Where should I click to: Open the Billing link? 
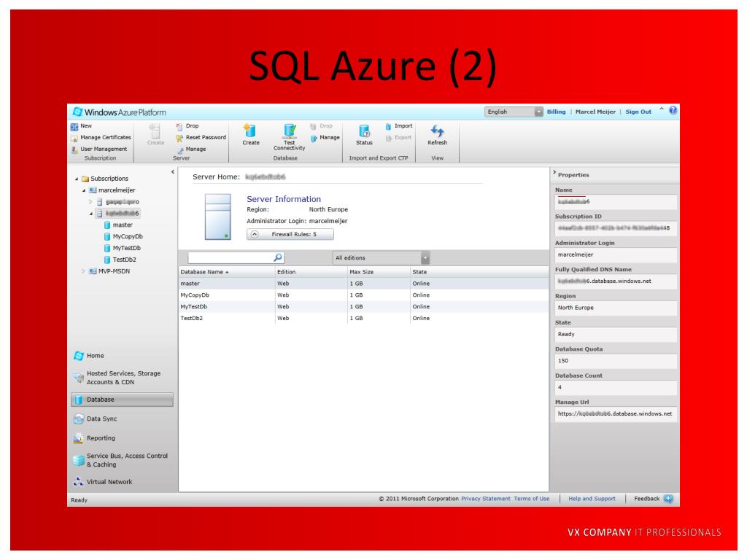coord(556,112)
